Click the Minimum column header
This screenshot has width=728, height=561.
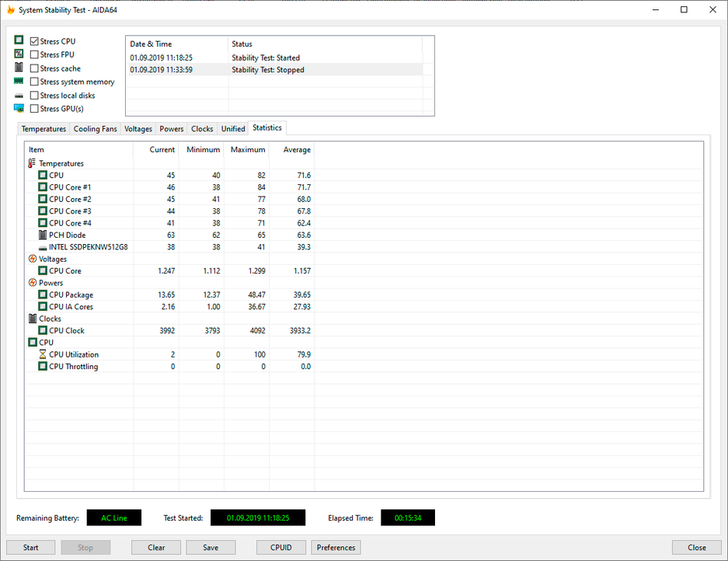(201, 149)
